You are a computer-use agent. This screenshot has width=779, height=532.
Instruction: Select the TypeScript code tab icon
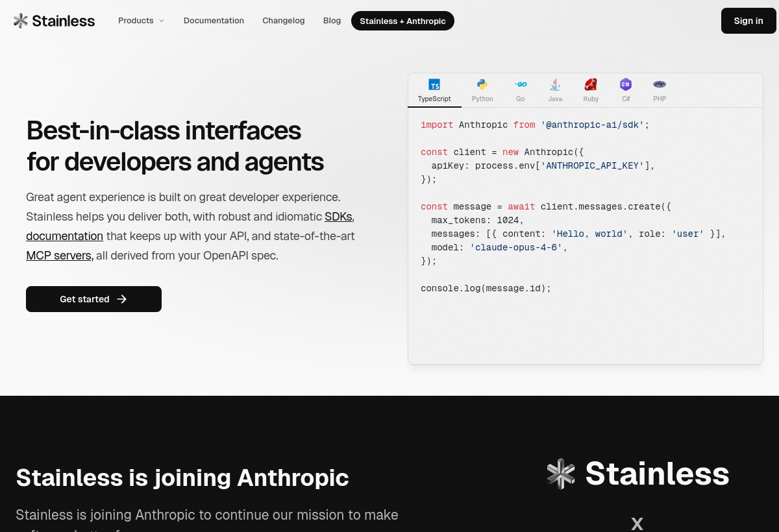434,84
